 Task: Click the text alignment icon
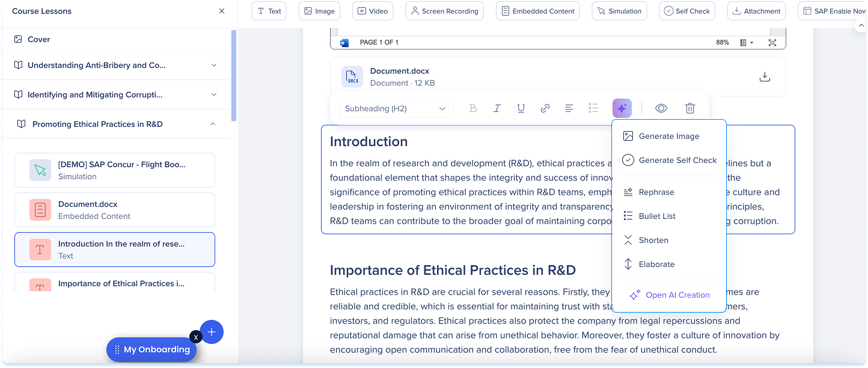569,108
